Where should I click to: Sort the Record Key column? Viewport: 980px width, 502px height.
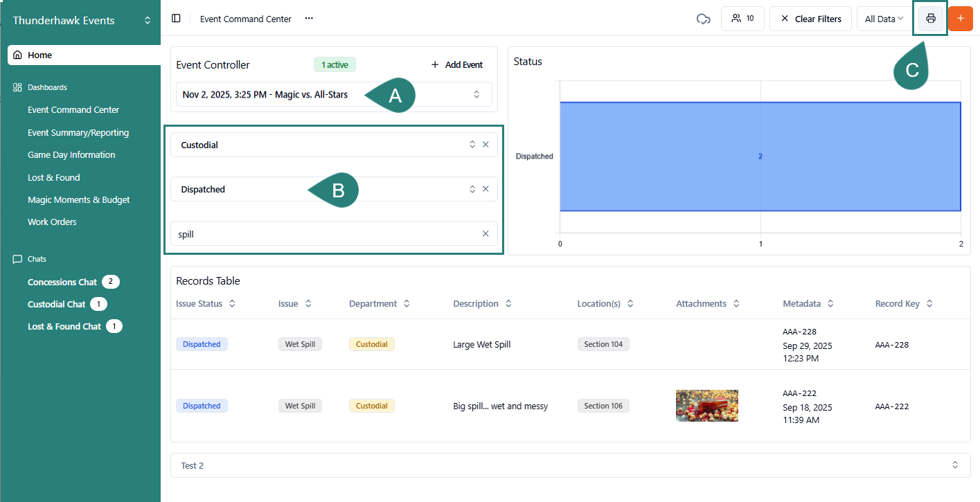pyautogui.click(x=929, y=304)
